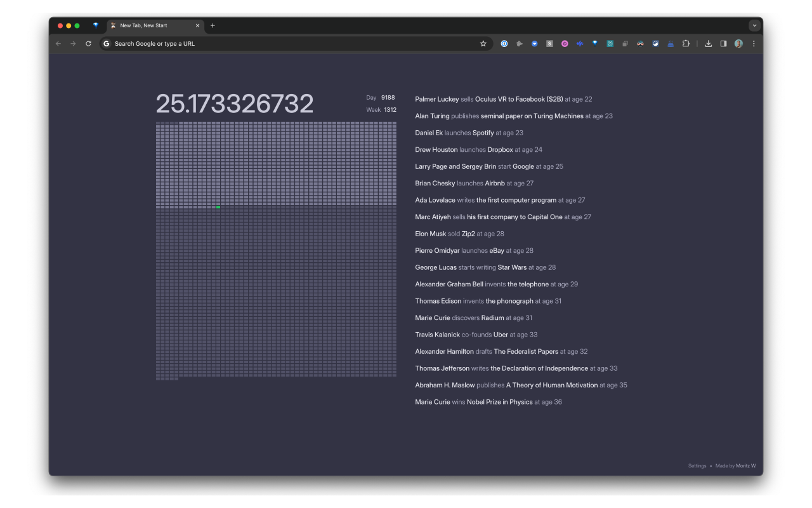Toggle the browser side panel
Screen dimensions: 812x508
tap(723, 44)
